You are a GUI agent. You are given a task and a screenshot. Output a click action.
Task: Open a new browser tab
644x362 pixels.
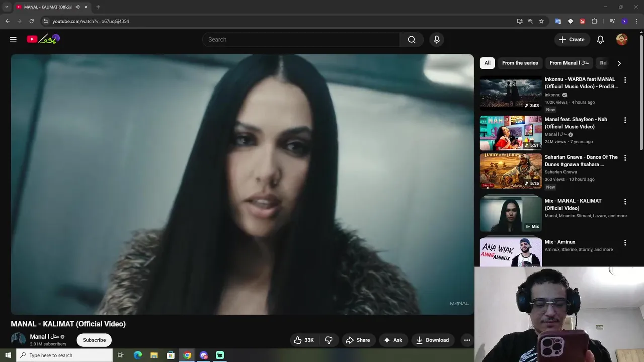pos(98,7)
